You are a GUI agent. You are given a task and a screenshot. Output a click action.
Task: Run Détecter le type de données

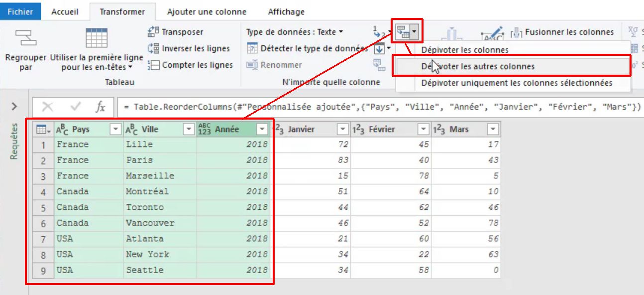(307, 48)
